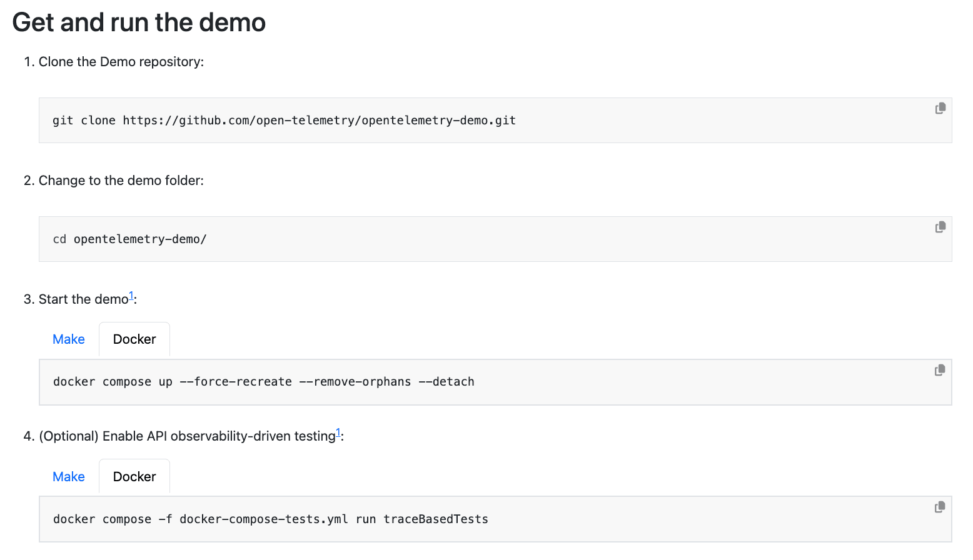Click the traceBasedTests word in the code
Screen dimensions: 973x560
click(x=436, y=519)
